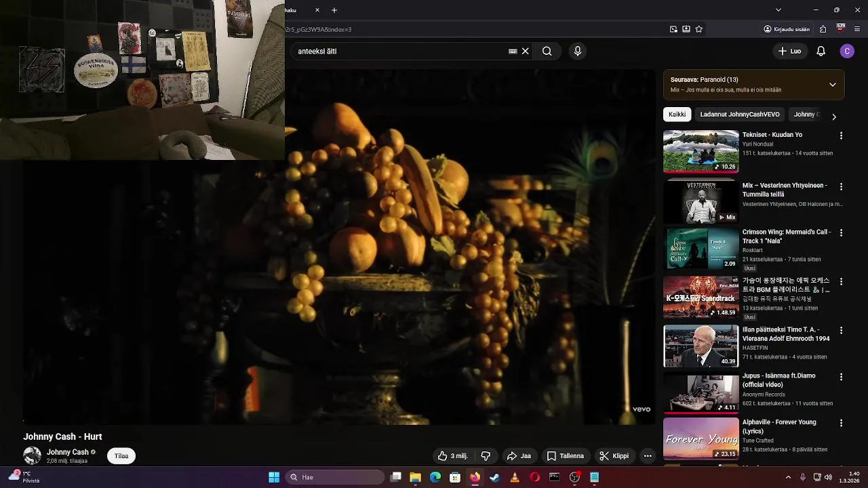Click the install/download page icon in address bar
This screenshot has width=868, height=488.
(x=686, y=29)
